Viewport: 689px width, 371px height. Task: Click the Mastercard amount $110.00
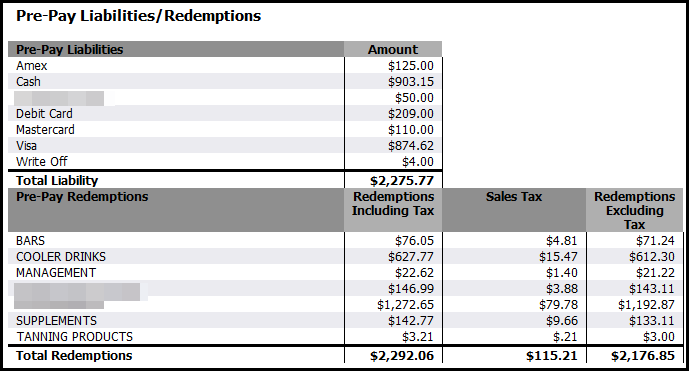(x=410, y=130)
